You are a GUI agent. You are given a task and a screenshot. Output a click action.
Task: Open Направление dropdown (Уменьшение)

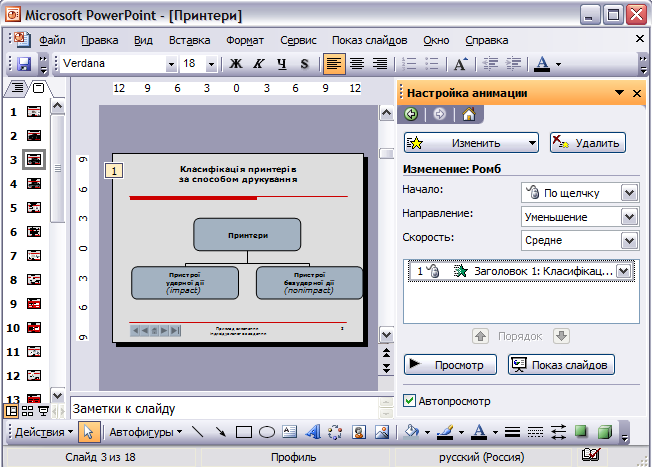click(629, 217)
